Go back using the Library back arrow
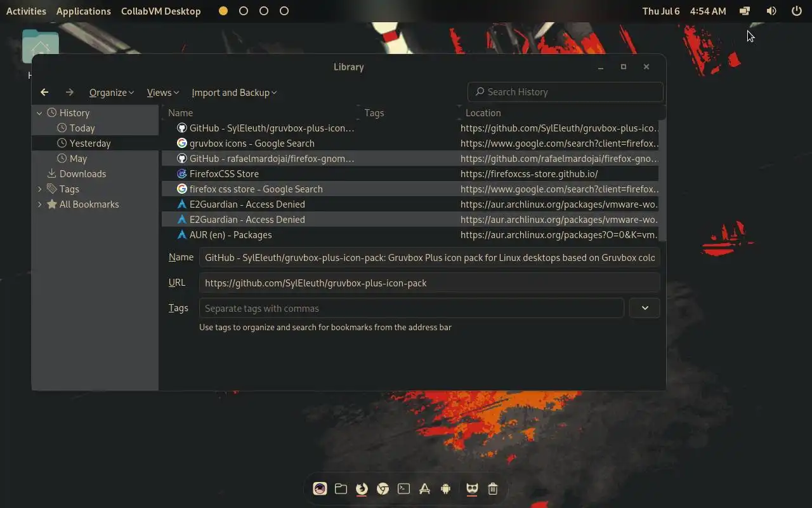812x508 pixels. [x=44, y=92]
